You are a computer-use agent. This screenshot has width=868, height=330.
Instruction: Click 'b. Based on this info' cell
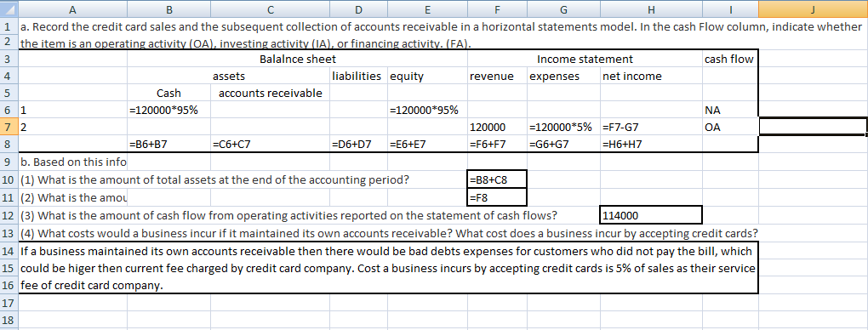73,162
